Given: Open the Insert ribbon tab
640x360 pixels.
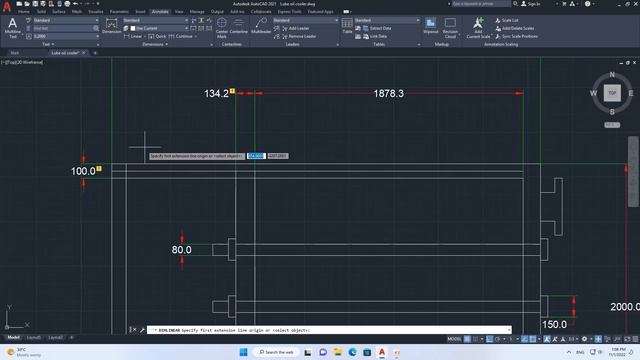Looking at the screenshot, I should pyautogui.click(x=140, y=12).
